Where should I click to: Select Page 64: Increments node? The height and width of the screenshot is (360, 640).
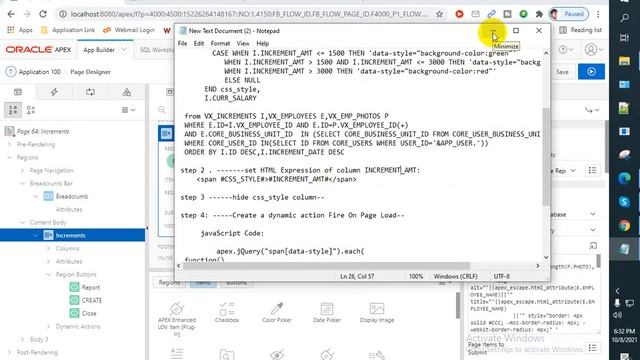point(43,131)
